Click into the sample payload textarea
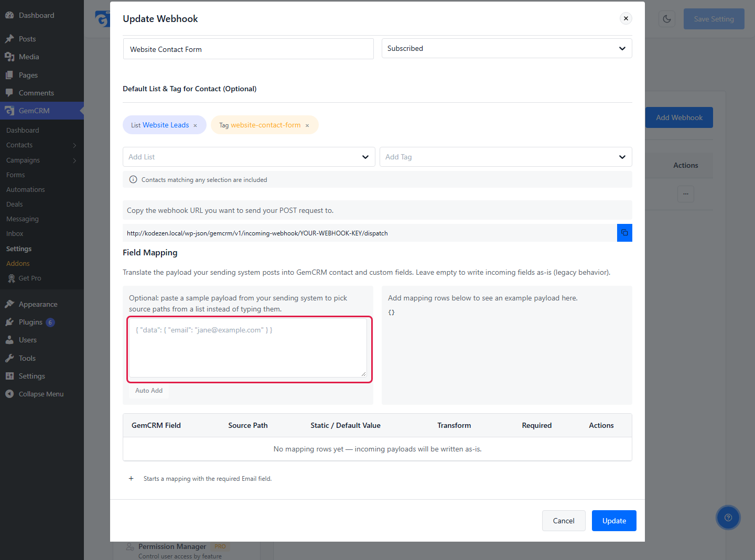The image size is (755, 560). pos(248,348)
